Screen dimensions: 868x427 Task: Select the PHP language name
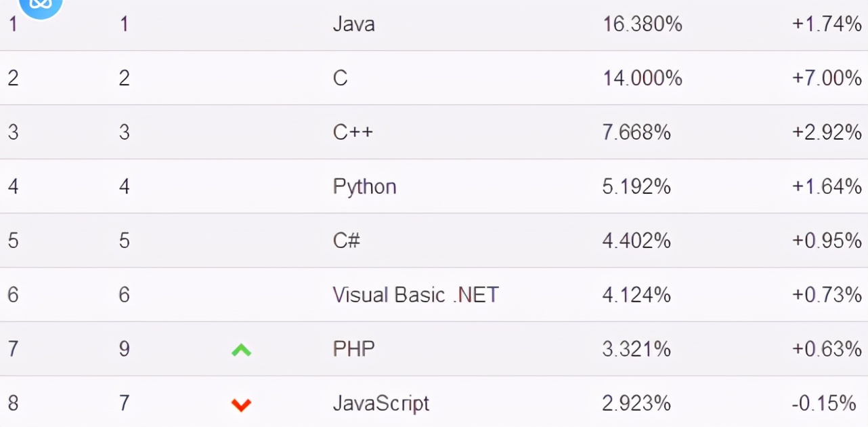point(353,349)
